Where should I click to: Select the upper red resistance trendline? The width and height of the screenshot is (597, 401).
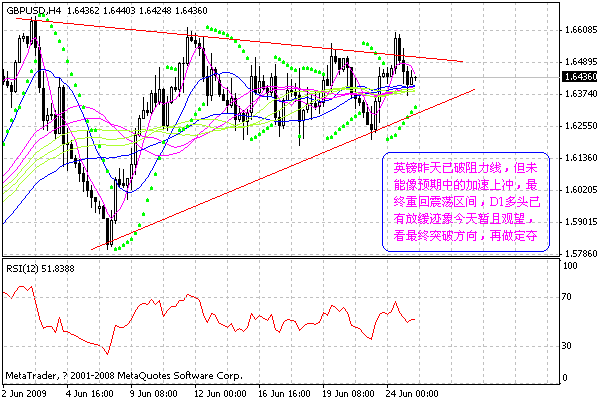click(x=239, y=40)
